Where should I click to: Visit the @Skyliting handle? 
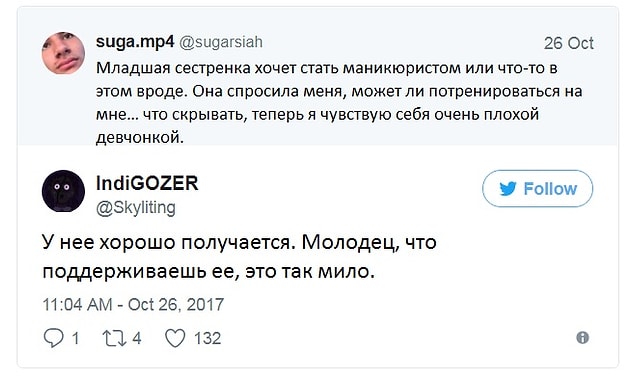136,208
